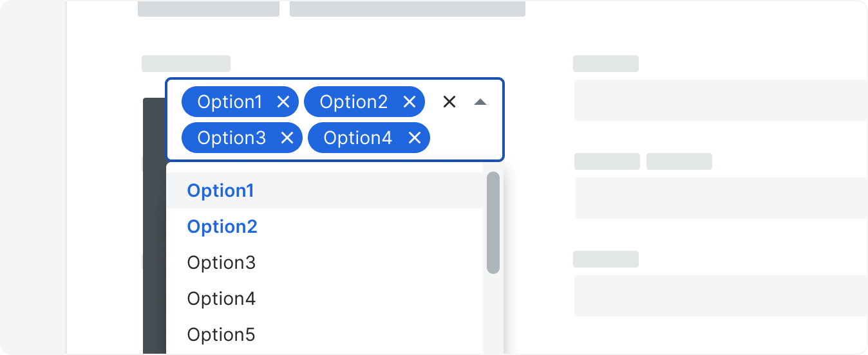Pick Option5 in the dropdown list

[221, 334]
